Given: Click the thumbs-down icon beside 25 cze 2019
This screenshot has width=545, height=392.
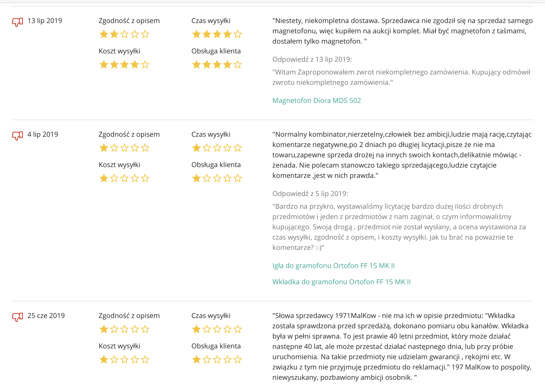Looking at the screenshot, I should point(17,317).
